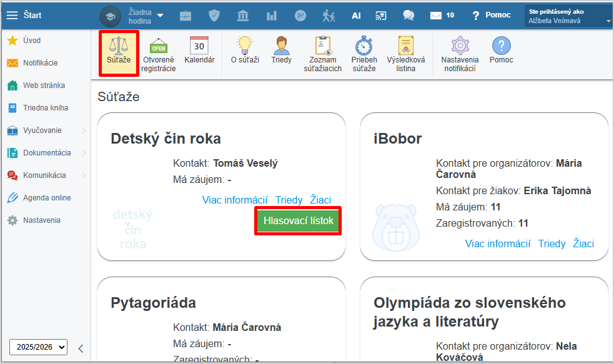
Task: Click the green Hlasovací lístok button
Action: coord(298,221)
